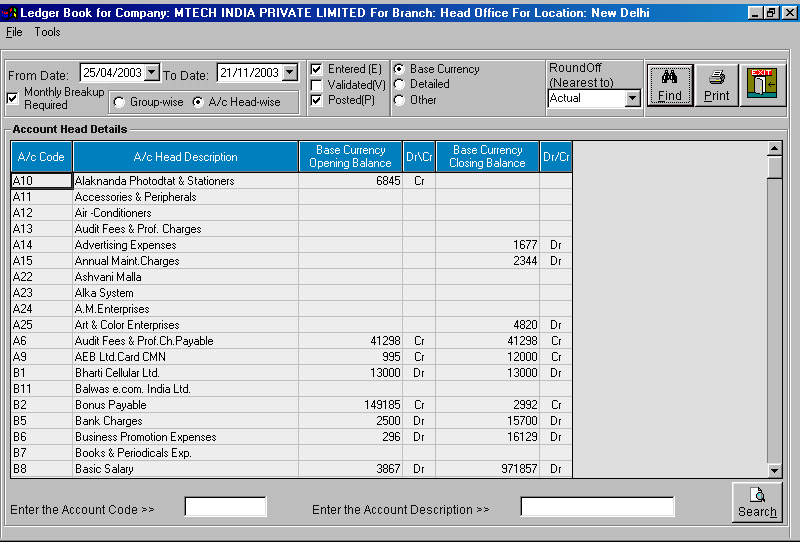Open the Tools menu

click(x=47, y=32)
